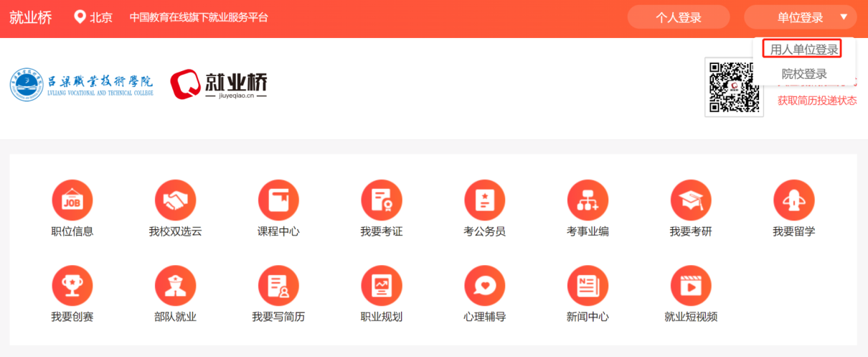The image size is (868, 357).
Task: Open the 我要创赛 trophy icon
Action: (72, 285)
